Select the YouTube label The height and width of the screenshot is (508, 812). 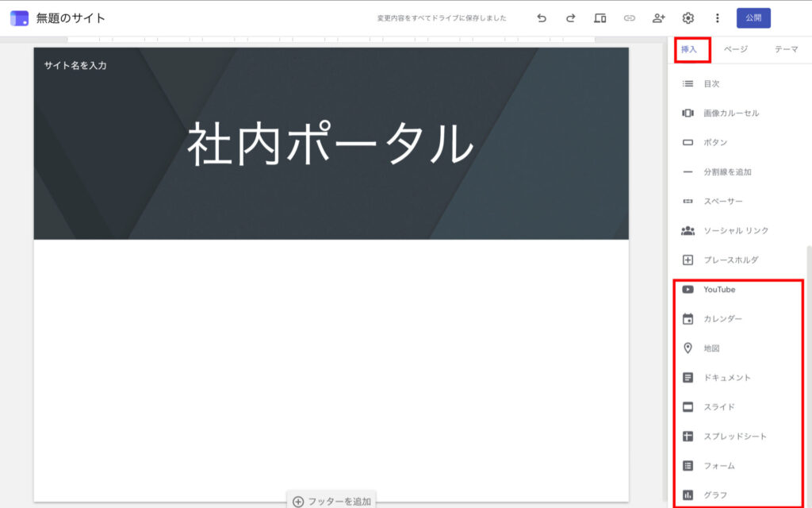coord(719,289)
